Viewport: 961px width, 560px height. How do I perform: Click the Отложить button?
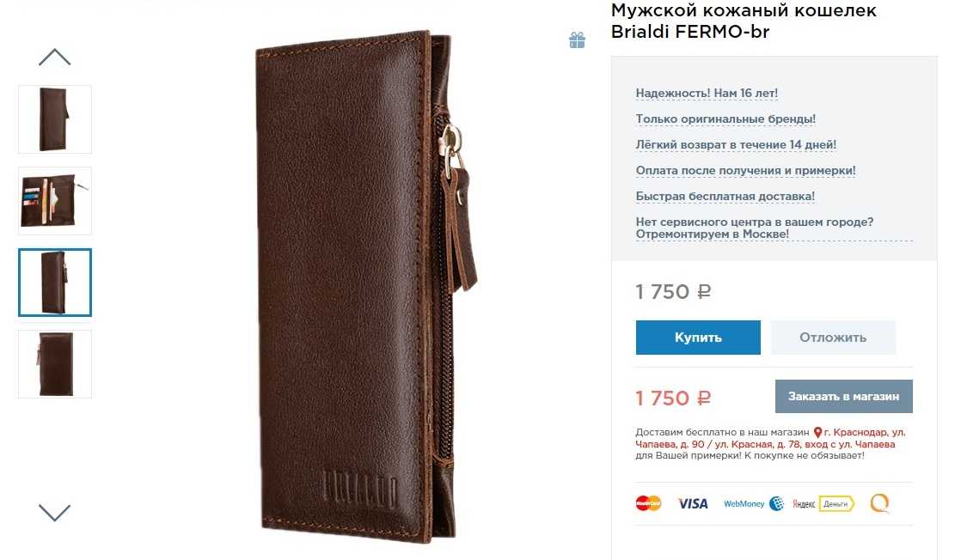pyautogui.click(x=833, y=338)
